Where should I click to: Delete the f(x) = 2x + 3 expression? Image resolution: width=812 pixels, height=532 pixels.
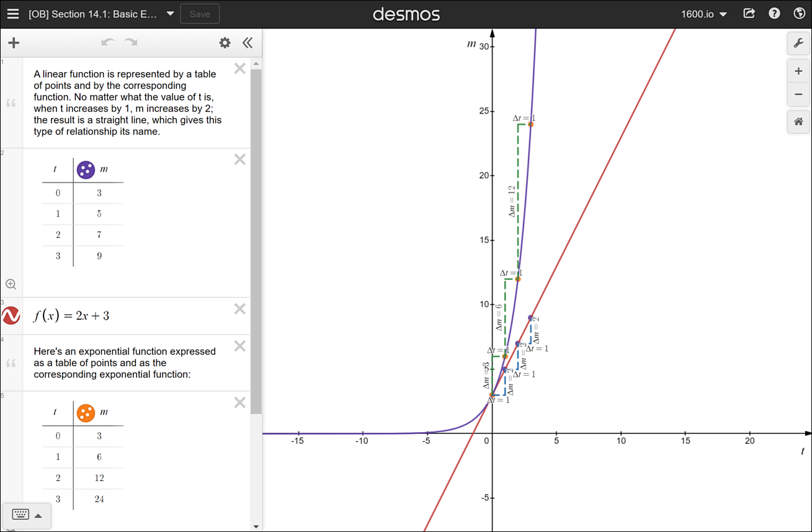click(239, 309)
